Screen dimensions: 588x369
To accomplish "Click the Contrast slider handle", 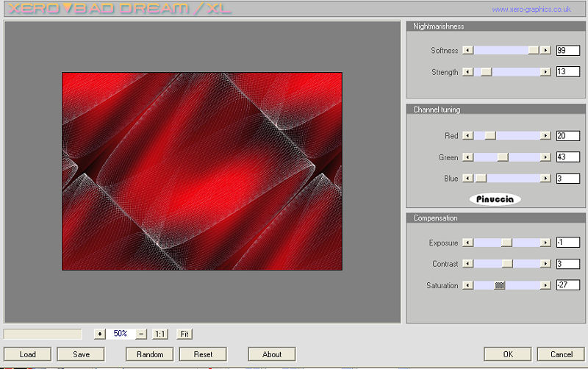I will click(507, 264).
